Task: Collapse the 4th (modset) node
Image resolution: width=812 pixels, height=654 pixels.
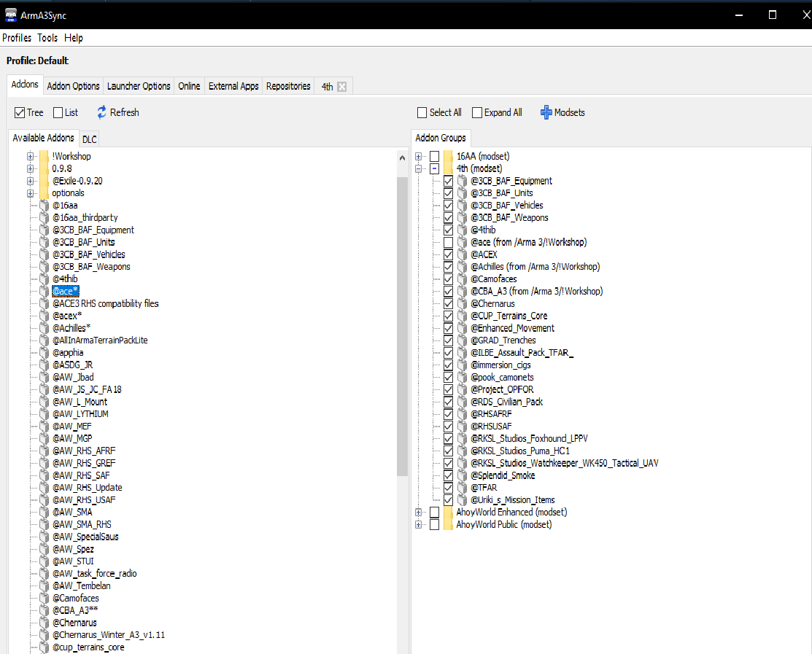Action: 419,168
